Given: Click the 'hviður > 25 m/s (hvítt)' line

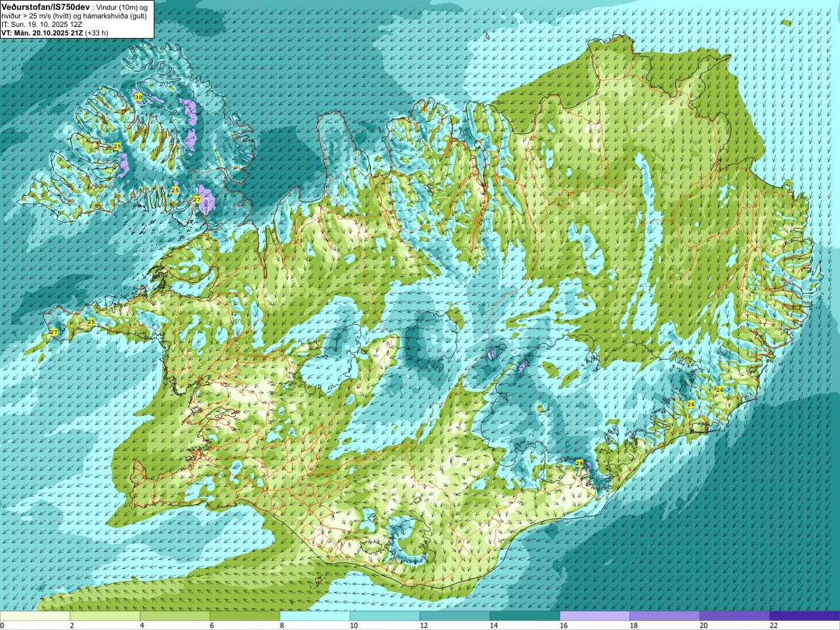Looking at the screenshot, I should (x=35, y=15).
